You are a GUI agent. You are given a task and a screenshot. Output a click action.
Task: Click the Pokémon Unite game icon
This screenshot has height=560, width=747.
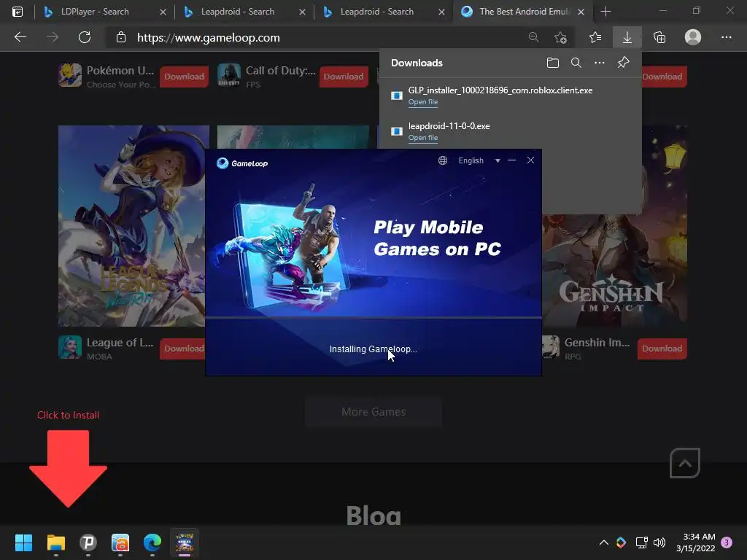70,75
